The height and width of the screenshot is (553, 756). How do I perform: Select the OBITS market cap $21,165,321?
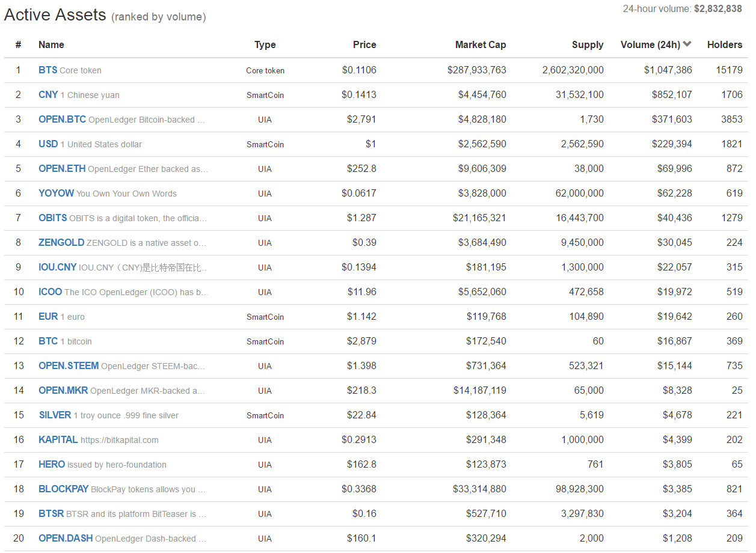coord(479,218)
